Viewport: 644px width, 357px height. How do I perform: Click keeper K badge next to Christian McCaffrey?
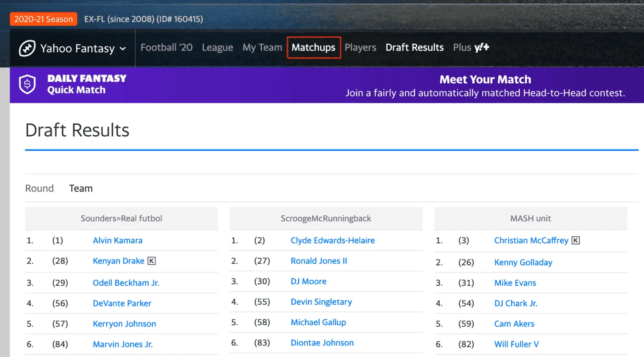click(575, 240)
